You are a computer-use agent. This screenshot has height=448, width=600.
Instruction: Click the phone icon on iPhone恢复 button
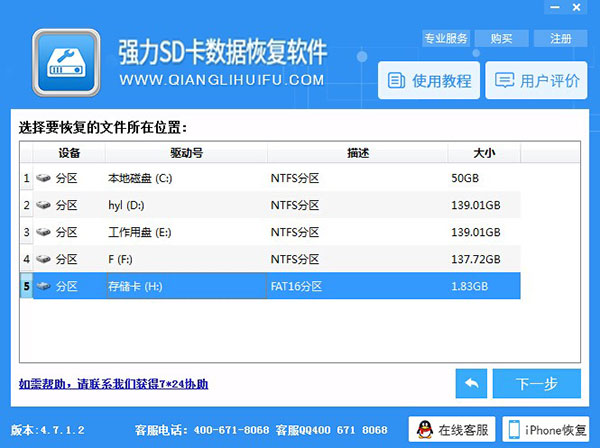514,430
